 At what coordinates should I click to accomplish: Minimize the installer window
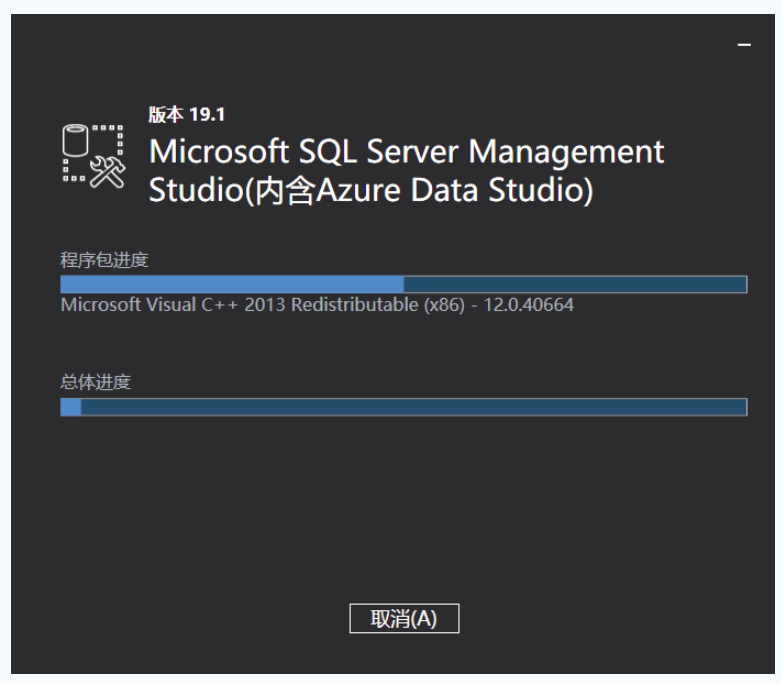pyautogui.click(x=744, y=45)
